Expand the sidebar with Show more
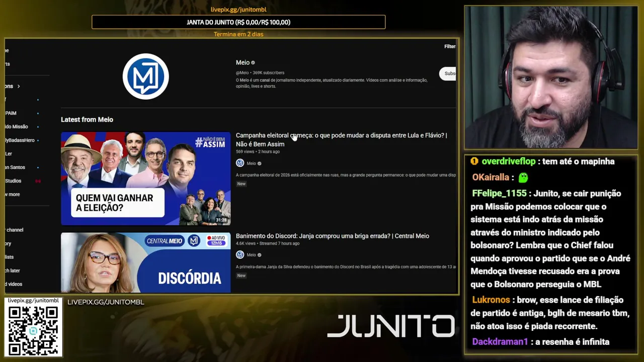This screenshot has width=644, height=362. [x=12, y=194]
